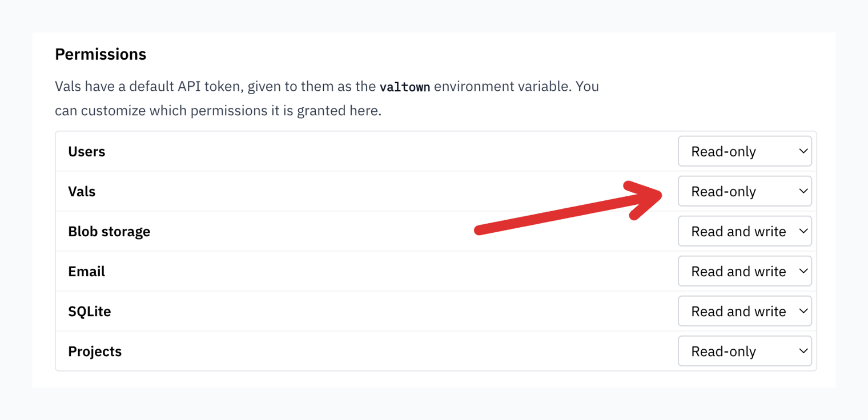Click the Blob storage row label
Screen dimensions: 868x420
109,232
